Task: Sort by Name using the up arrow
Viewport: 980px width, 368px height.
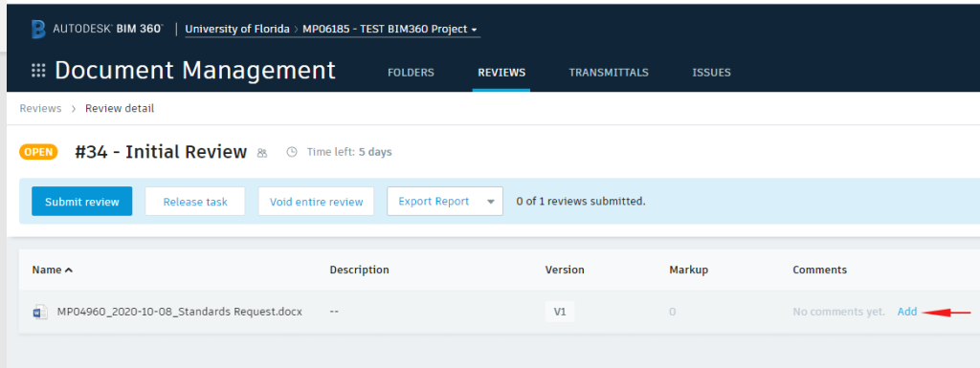Action: [69, 271]
